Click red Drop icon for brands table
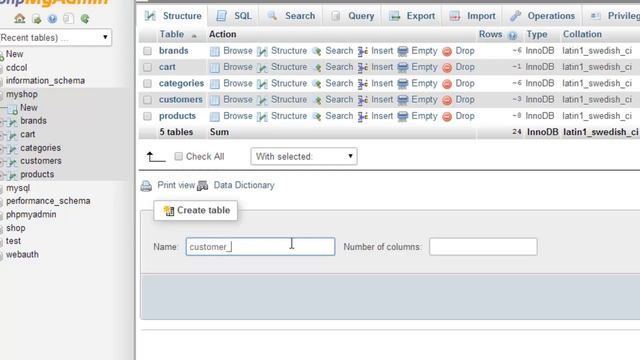This screenshot has width=640, height=360. pyautogui.click(x=447, y=51)
